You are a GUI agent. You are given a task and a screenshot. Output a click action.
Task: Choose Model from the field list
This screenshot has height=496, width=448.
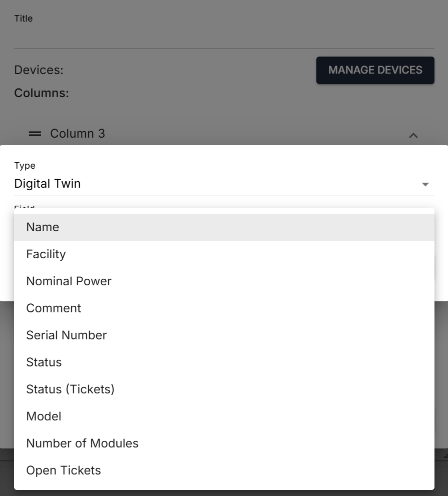44,416
